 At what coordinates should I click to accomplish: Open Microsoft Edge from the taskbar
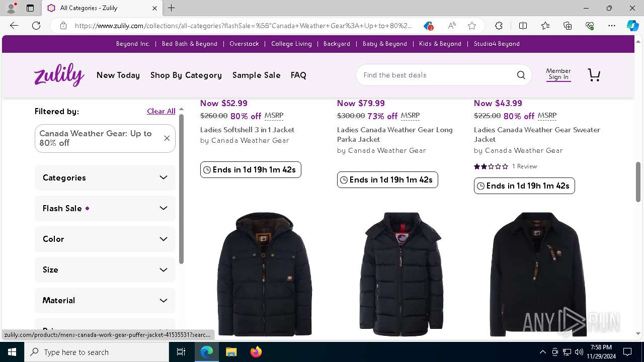click(x=207, y=352)
